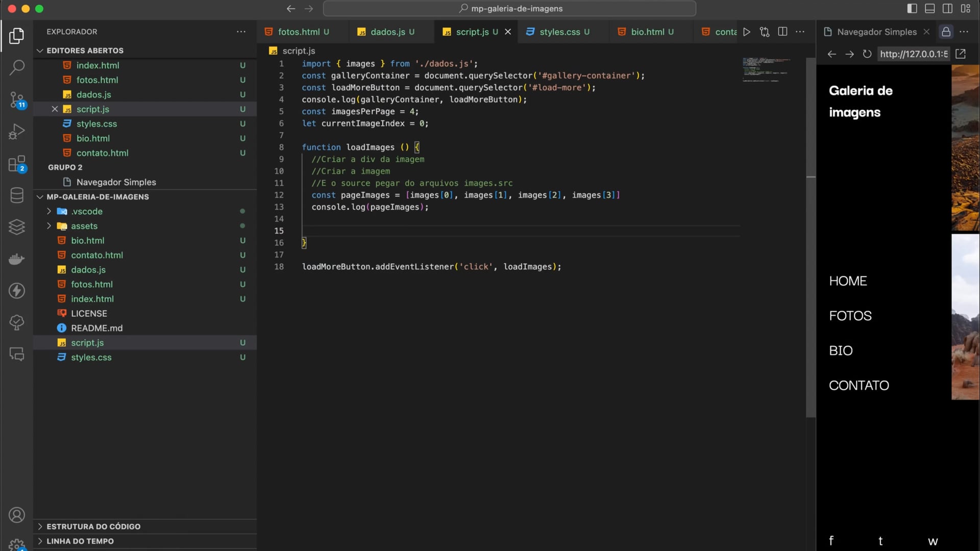This screenshot has width=980, height=551.
Task: Expand the assets folder
Action: pyautogui.click(x=84, y=226)
